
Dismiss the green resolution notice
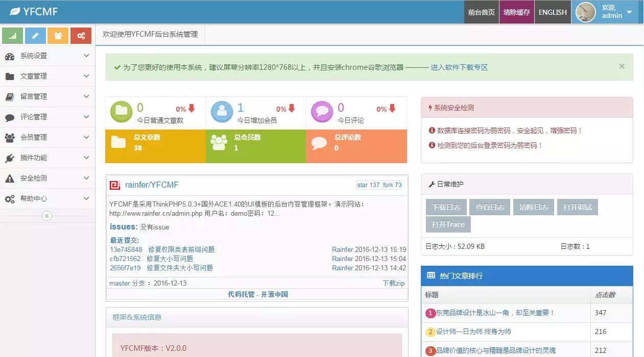[622, 66]
